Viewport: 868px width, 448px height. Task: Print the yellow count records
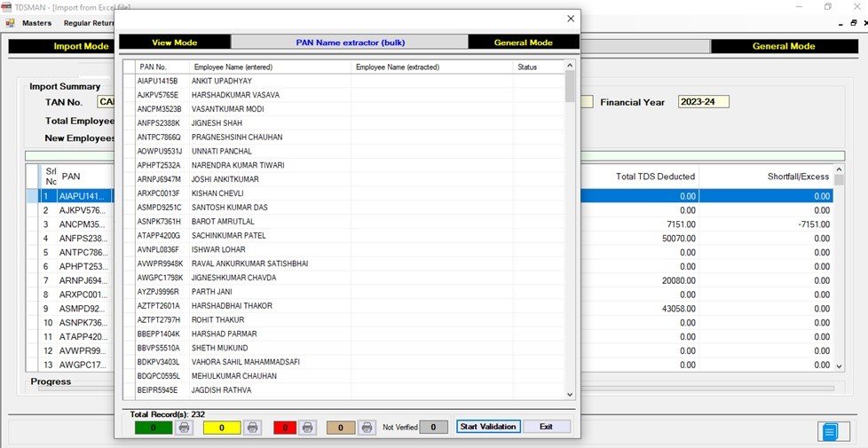(x=253, y=428)
